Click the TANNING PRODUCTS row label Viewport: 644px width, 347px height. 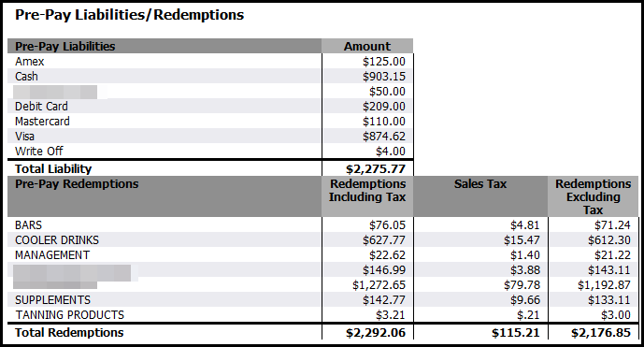(x=70, y=315)
